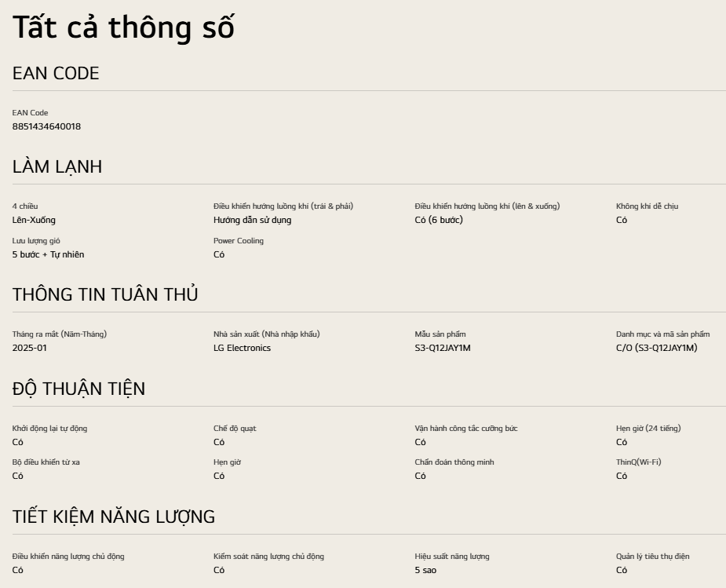Click the THÔNG TIN TUÂN THỦ heading
Screen dimensions: 726x588
pos(105,295)
